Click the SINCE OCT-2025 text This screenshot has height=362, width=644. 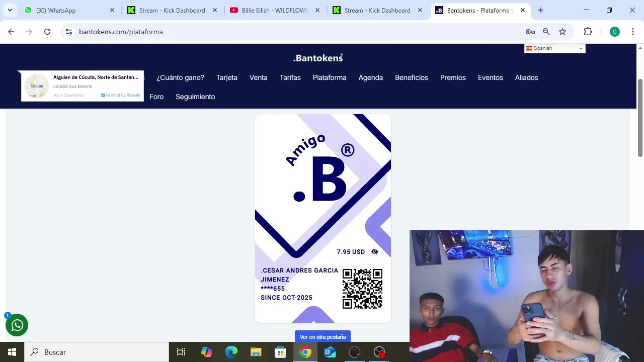(286, 298)
